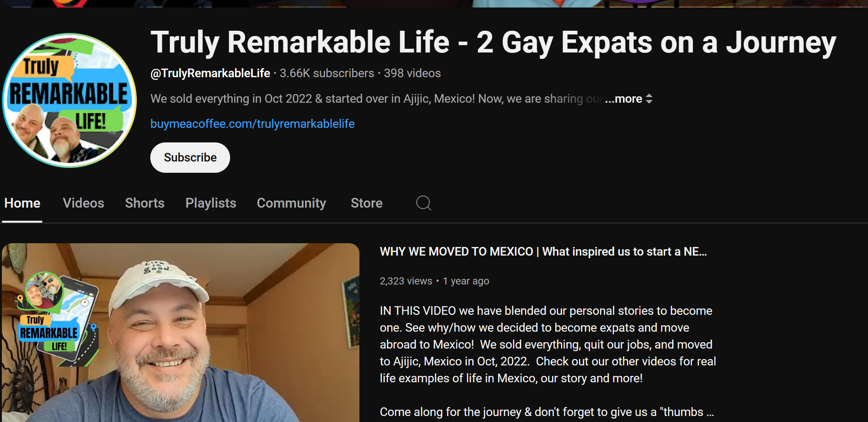
Task: Click the 398 videos count
Action: pos(412,73)
